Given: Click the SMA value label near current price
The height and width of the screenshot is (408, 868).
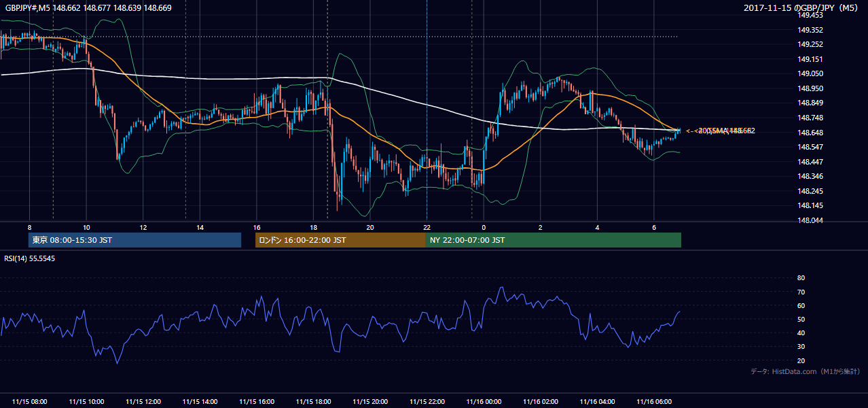Looking at the screenshot, I should coord(721,131).
